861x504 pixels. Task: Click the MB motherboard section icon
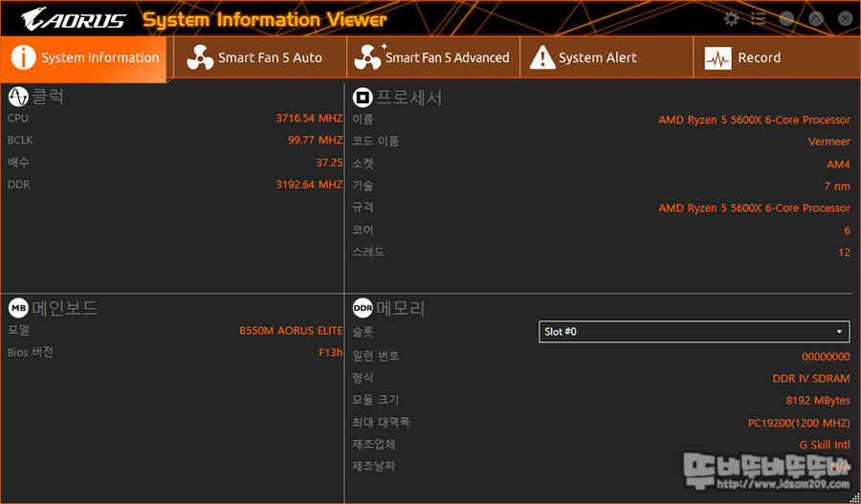coord(18,308)
